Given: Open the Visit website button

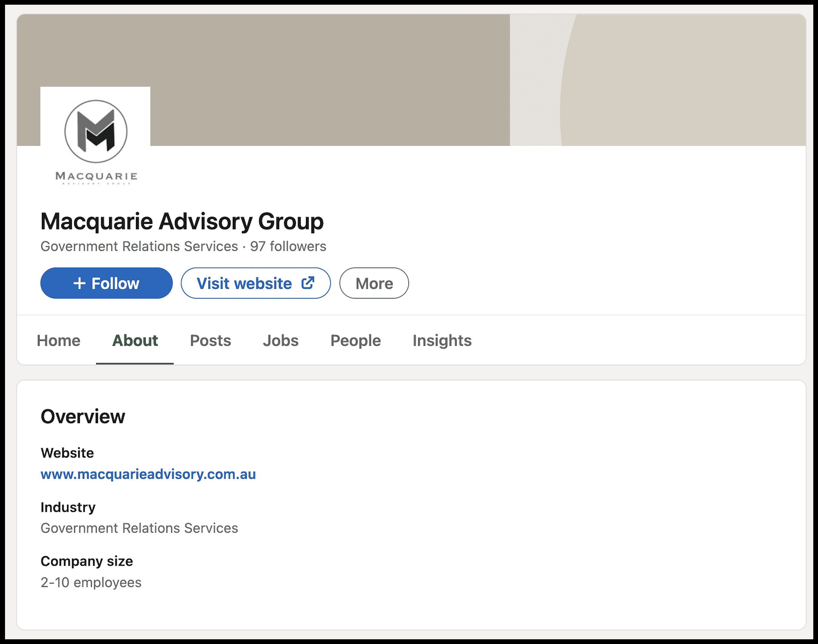Looking at the screenshot, I should point(256,283).
